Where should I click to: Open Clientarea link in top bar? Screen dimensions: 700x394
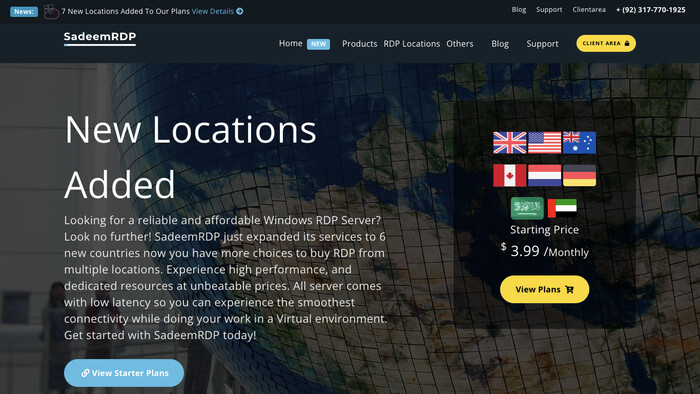(x=589, y=9)
